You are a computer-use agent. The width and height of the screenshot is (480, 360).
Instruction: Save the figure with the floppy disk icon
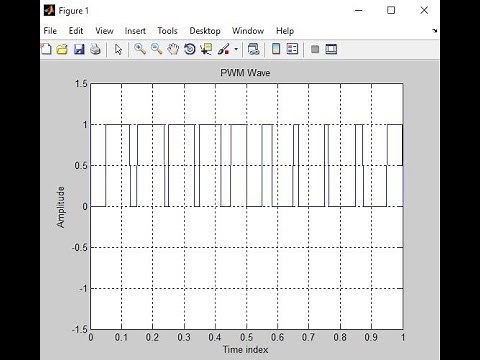79,49
